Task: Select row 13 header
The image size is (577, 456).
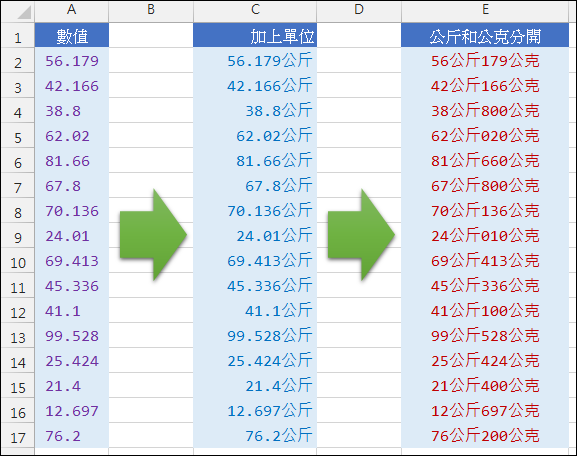Action: pos(18,336)
